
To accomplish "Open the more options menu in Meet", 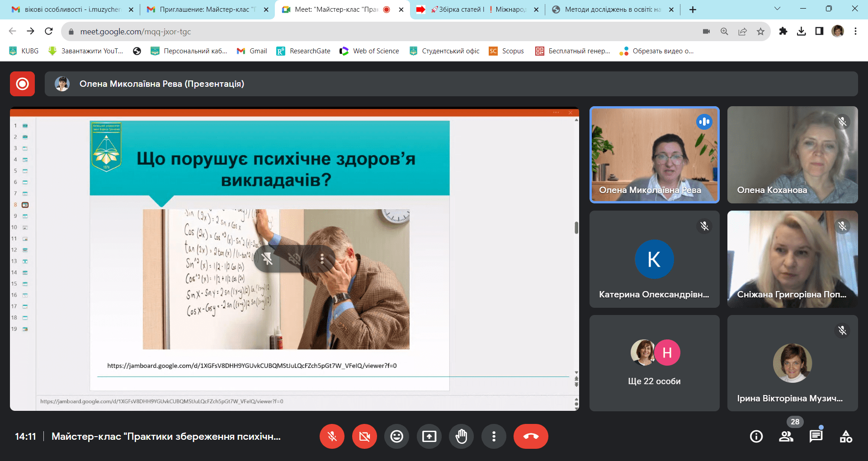I will click(x=494, y=436).
